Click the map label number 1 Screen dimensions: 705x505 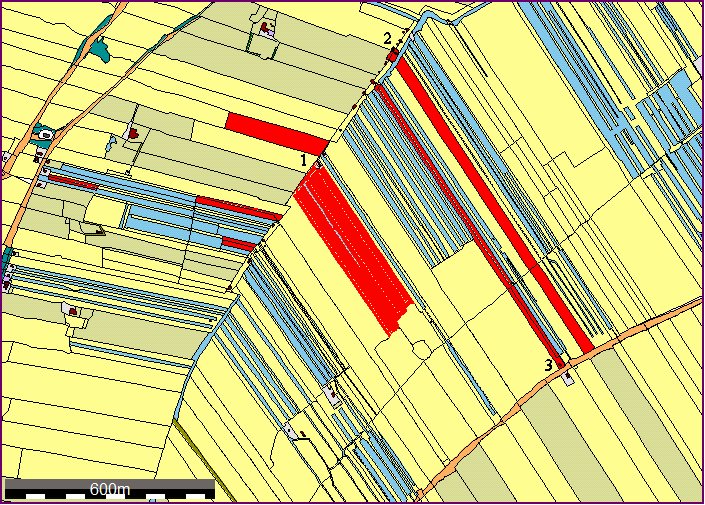coord(303,160)
